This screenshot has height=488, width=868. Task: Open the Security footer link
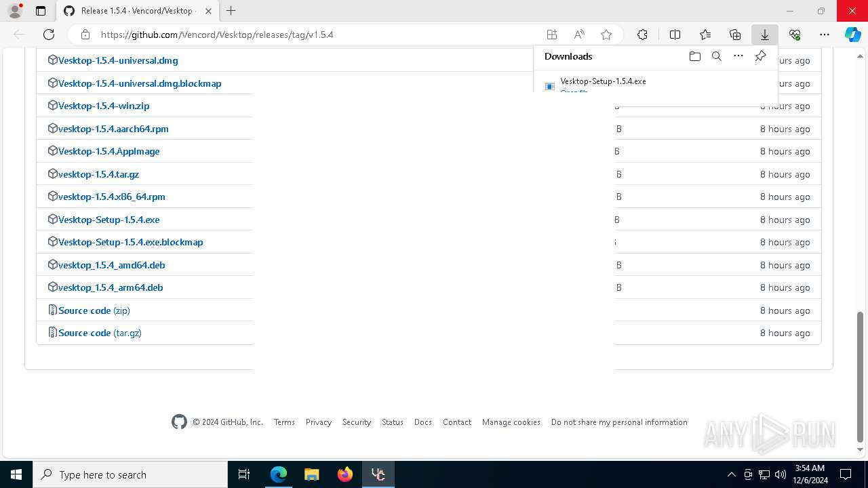tap(357, 422)
